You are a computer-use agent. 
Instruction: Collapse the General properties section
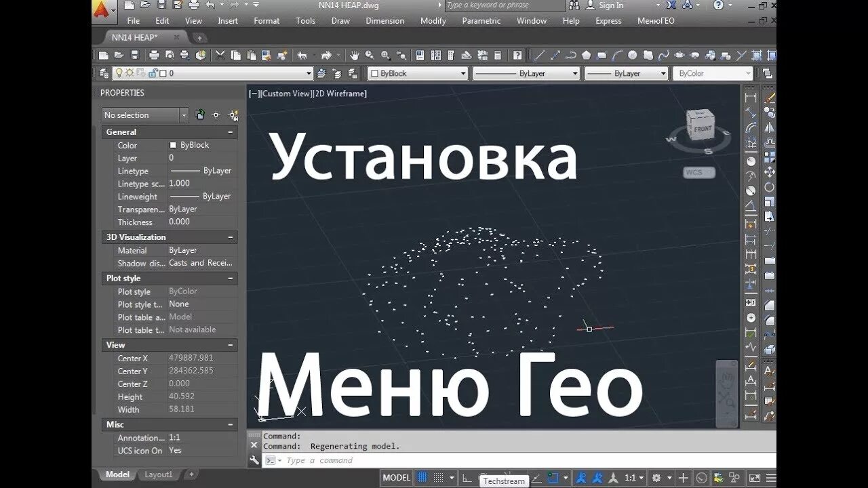point(231,132)
